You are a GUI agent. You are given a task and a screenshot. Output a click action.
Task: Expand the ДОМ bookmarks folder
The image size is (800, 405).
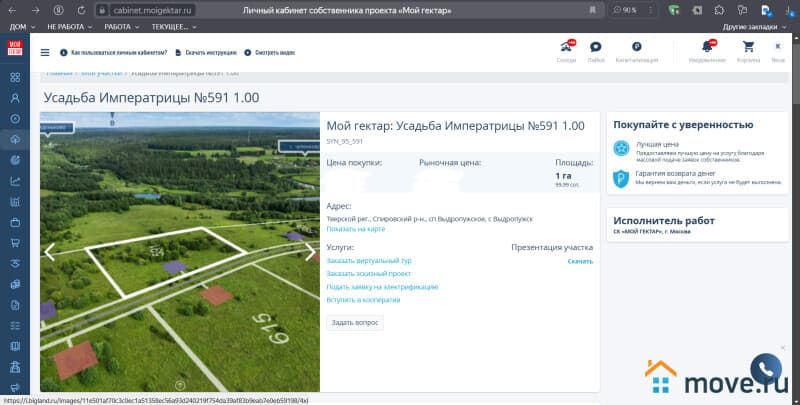[x=22, y=27]
